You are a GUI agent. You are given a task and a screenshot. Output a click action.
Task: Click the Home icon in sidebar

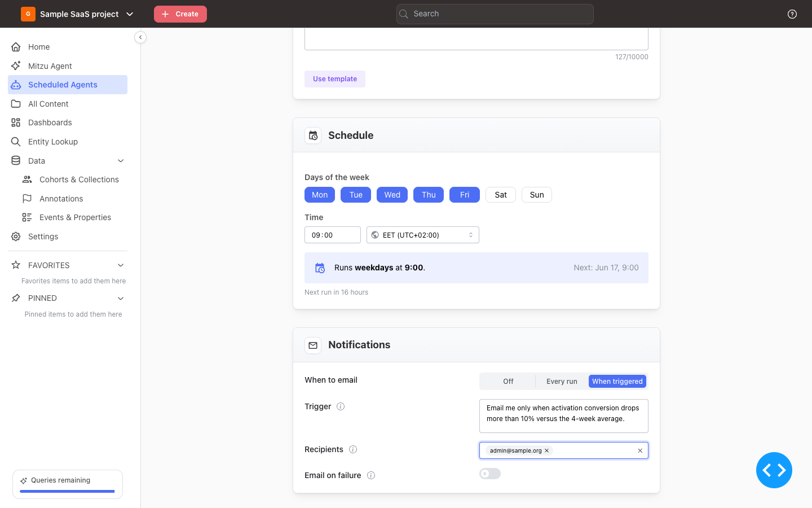click(16, 47)
